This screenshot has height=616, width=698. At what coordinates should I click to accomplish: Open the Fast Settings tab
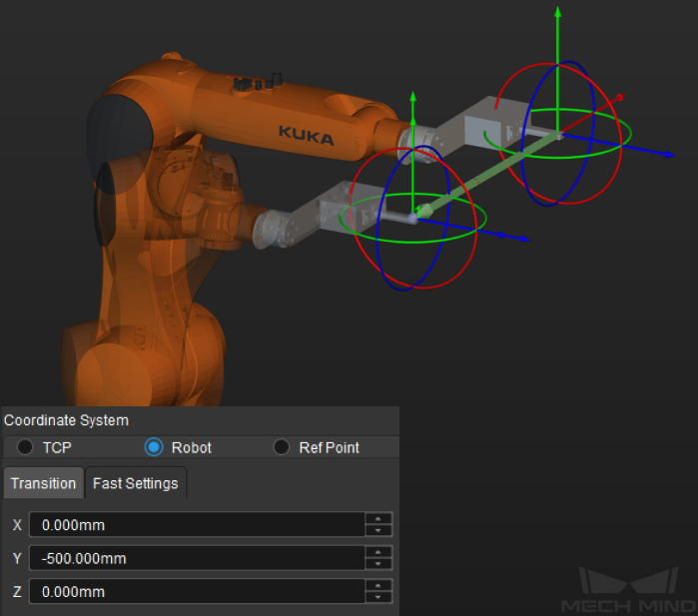click(x=136, y=483)
